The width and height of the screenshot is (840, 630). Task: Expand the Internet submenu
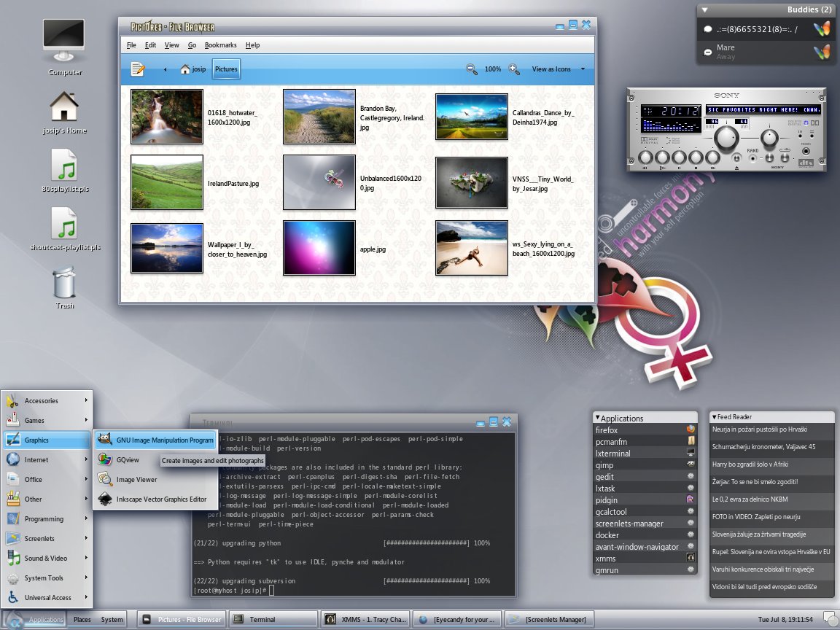[x=47, y=459]
